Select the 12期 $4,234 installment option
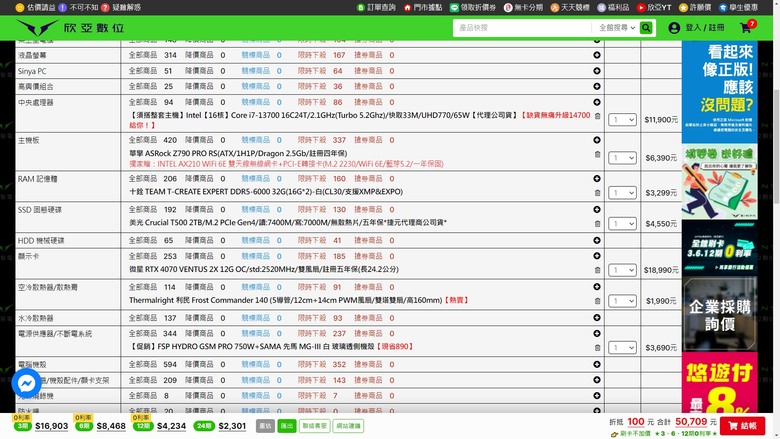 (x=160, y=426)
